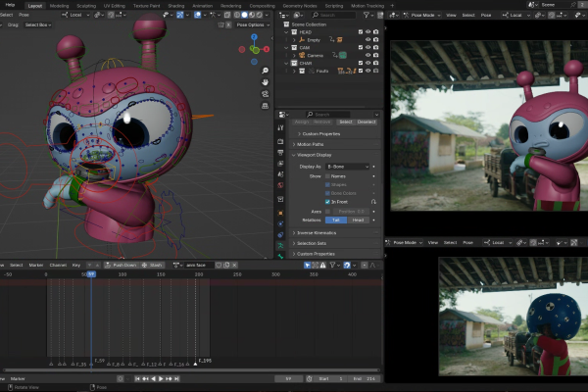The height and width of the screenshot is (392, 588).
Task: Open the Display As B-Bone dropdown
Action: click(348, 167)
